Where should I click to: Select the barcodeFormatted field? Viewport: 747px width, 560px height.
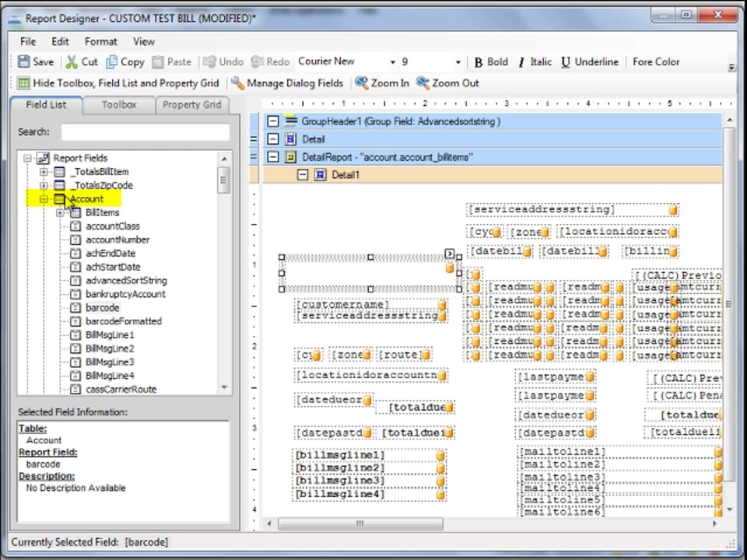point(124,321)
